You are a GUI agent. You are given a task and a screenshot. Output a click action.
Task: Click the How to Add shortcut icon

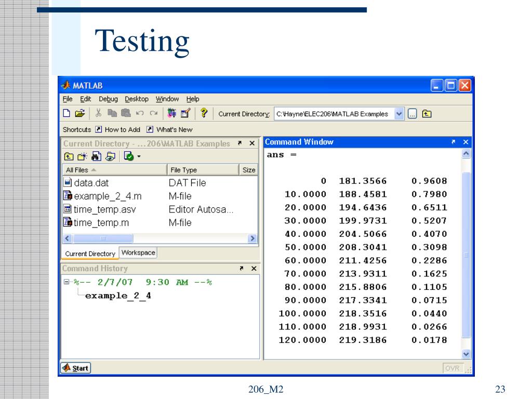(x=98, y=129)
